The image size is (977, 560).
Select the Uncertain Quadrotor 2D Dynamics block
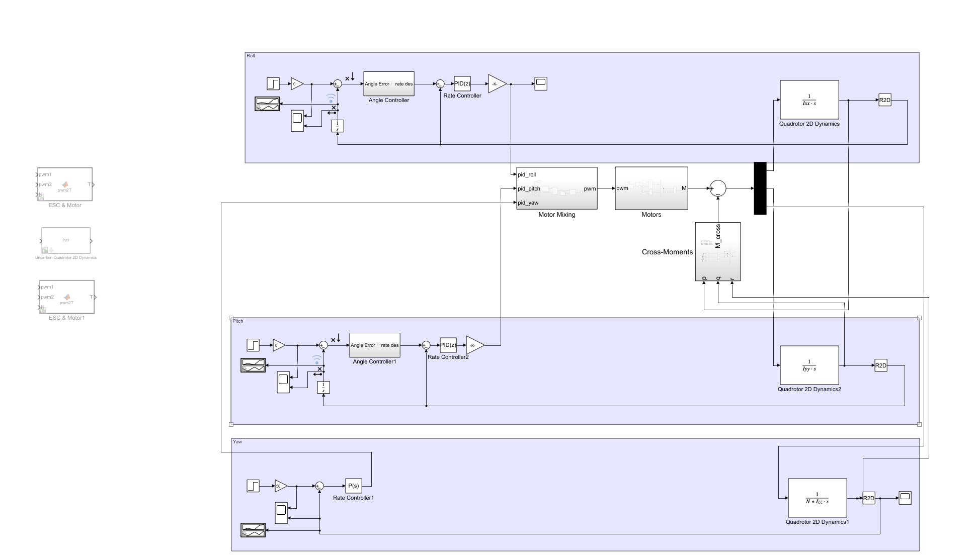pos(66,241)
